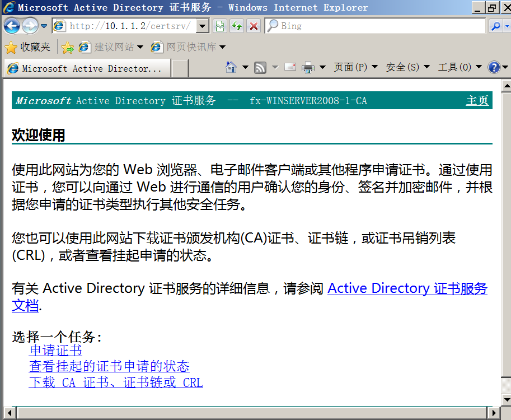The height and width of the screenshot is (420, 511).
Task: Click the Bing search box
Action: (x=375, y=26)
